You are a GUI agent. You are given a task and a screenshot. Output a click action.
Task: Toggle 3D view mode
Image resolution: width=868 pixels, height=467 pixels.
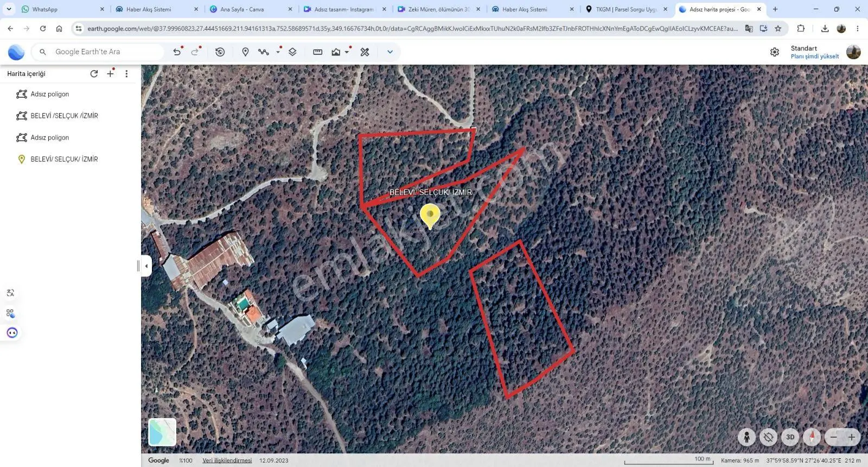[x=790, y=437]
